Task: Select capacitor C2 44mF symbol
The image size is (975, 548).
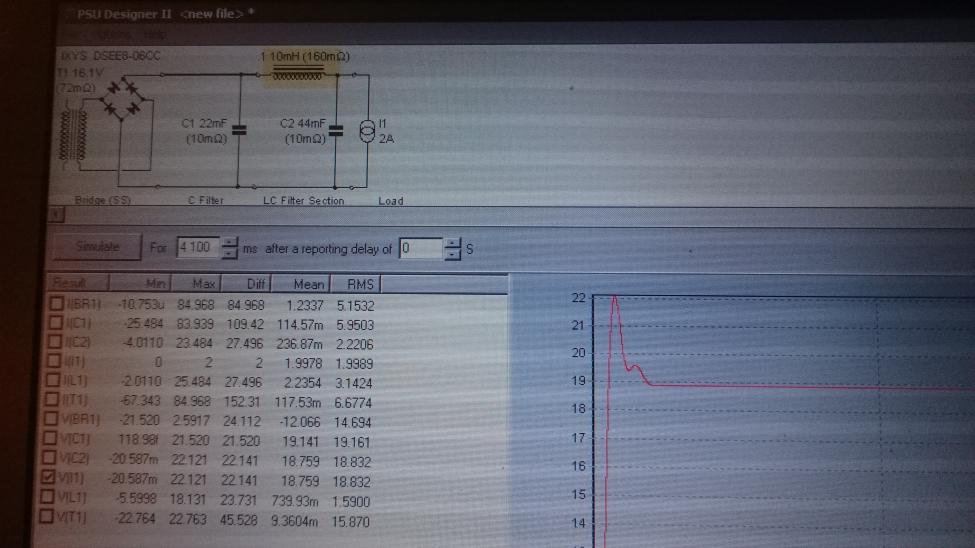Action: 336,130
